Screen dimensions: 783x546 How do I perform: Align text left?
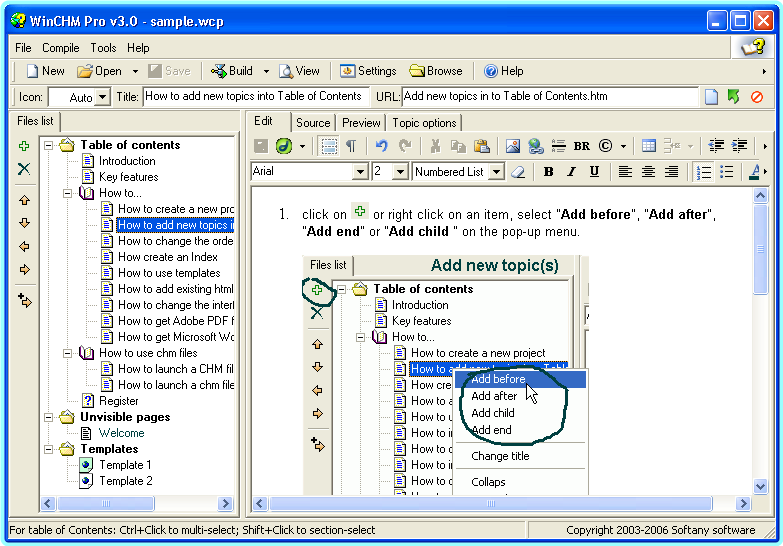pos(625,172)
